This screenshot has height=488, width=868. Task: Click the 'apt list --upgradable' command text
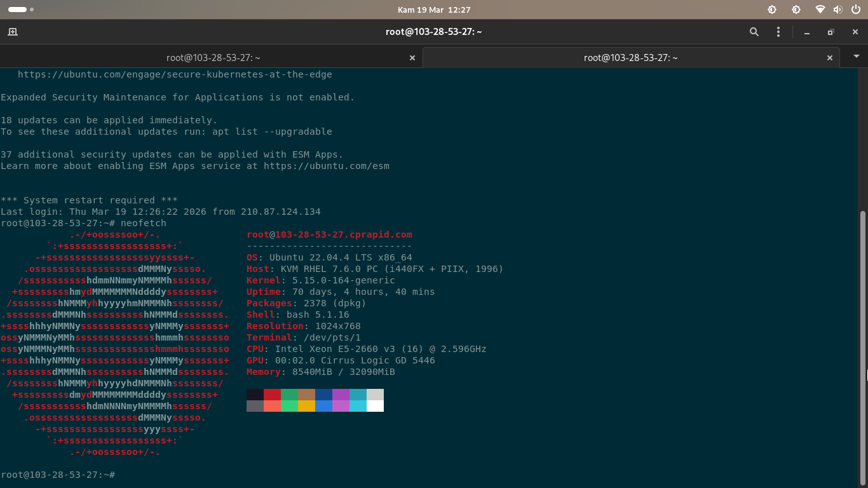click(x=272, y=132)
